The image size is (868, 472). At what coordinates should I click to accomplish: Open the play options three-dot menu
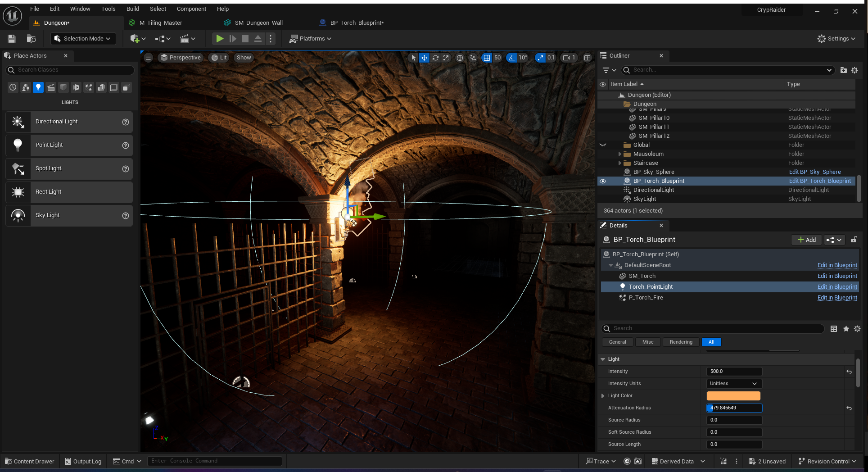(x=271, y=39)
